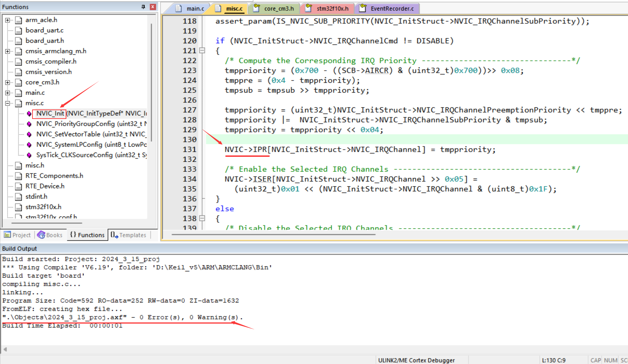Screen dimensions: 628x364
Task: Click the Templates tab icon
Action: tap(114, 235)
